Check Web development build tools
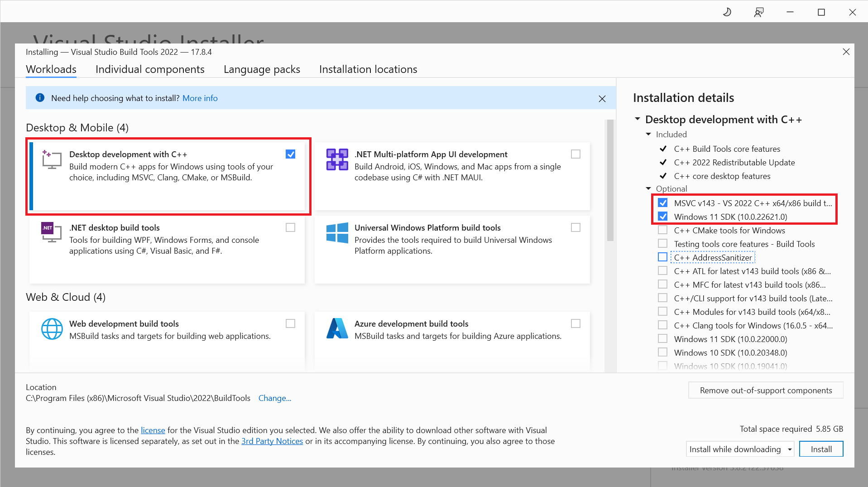868x487 pixels. click(x=291, y=323)
